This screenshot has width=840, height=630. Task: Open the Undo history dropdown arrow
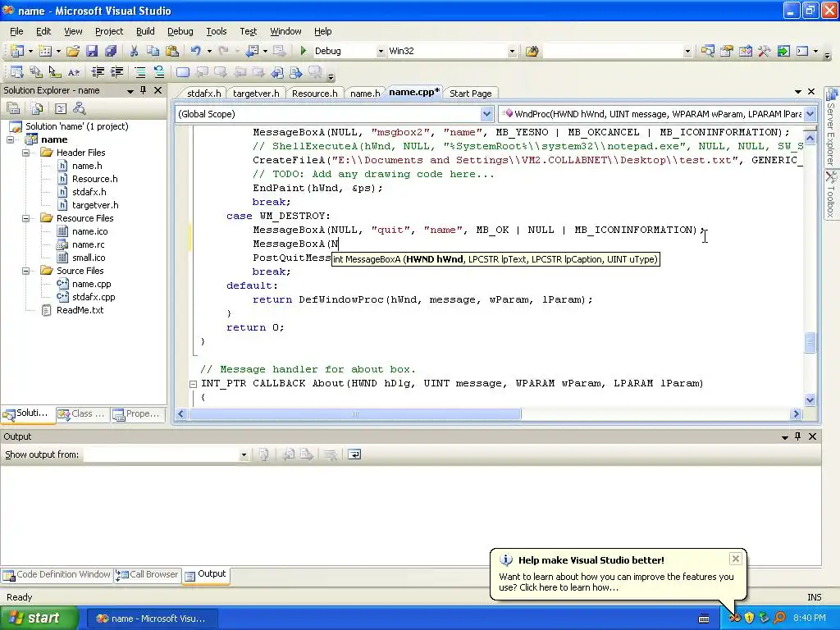click(209, 52)
